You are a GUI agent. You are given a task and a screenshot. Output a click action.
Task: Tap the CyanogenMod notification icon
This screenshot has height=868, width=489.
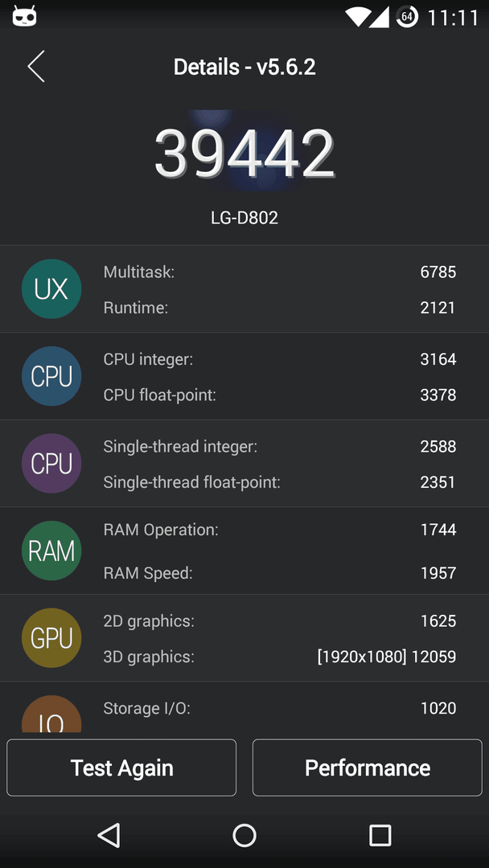pyautogui.click(x=24, y=17)
